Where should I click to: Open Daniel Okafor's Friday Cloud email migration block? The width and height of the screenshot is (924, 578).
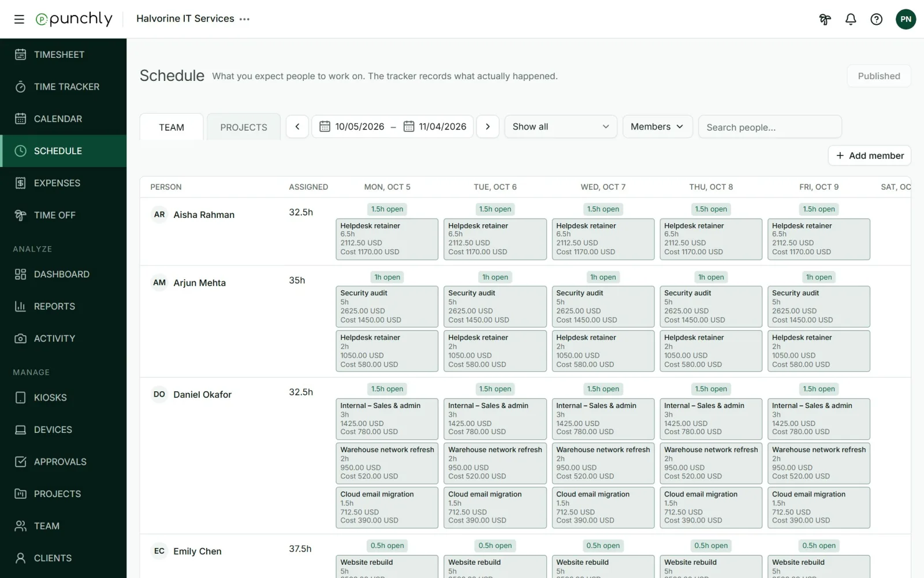coord(819,507)
